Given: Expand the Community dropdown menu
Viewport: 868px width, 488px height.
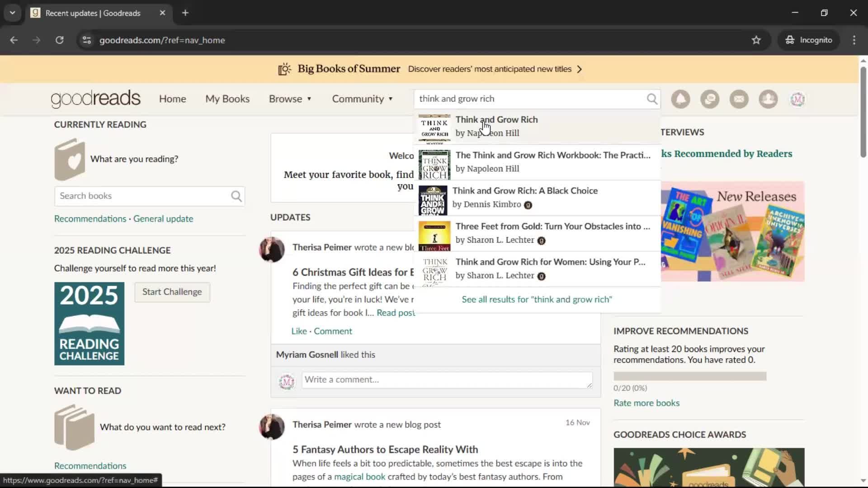Looking at the screenshot, I should 363,99.
